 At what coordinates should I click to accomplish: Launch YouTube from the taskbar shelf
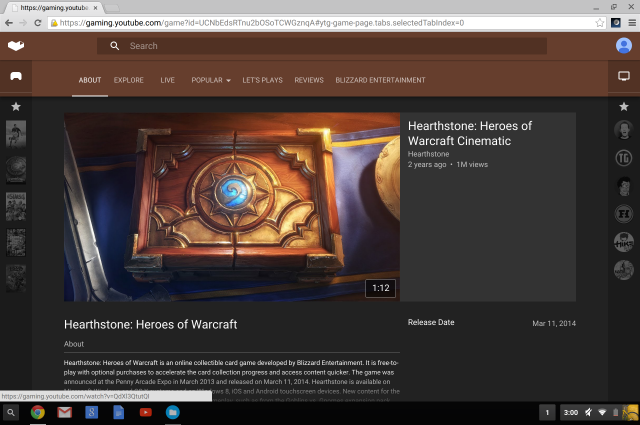click(145, 412)
